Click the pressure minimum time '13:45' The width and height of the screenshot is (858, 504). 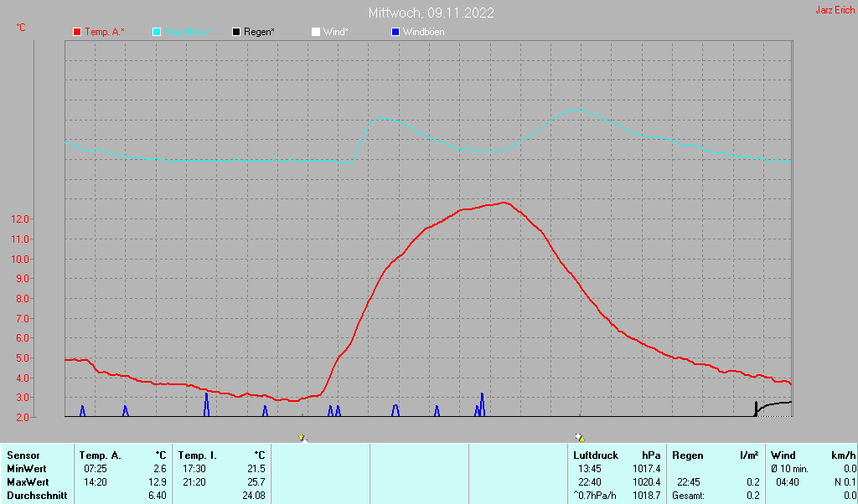pyautogui.click(x=590, y=469)
